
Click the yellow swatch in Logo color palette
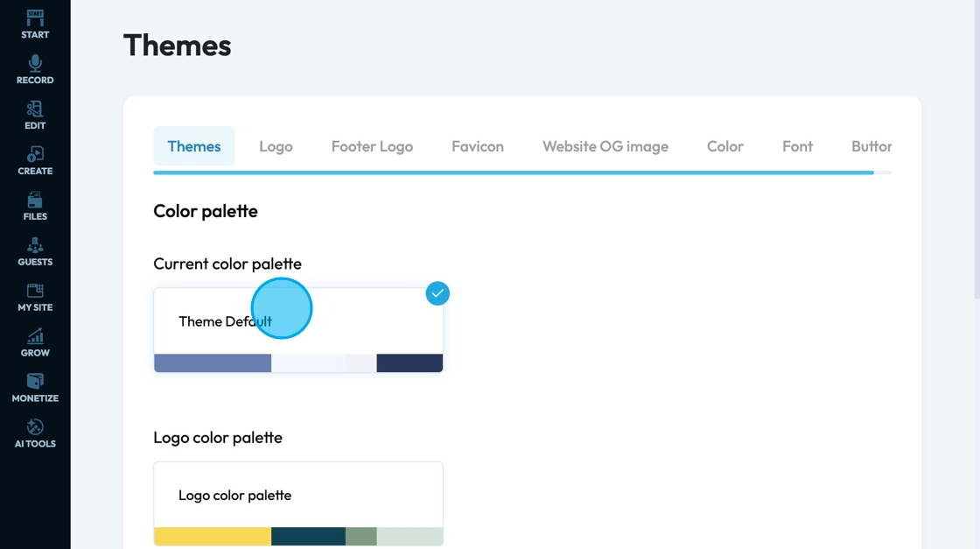[213, 537]
